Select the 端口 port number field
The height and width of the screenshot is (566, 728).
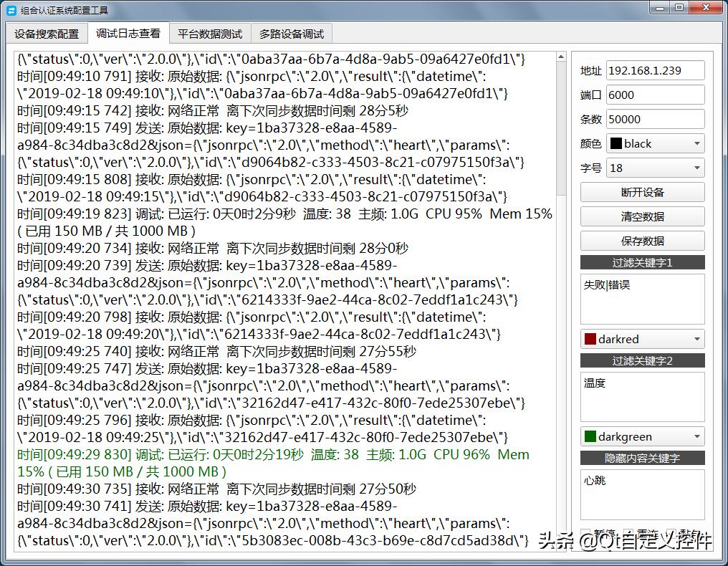point(655,94)
